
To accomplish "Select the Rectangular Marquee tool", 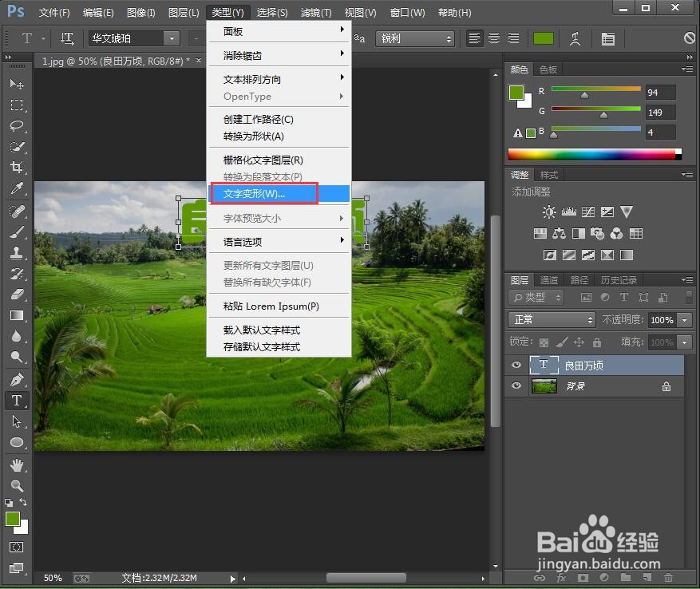I will click(x=17, y=105).
